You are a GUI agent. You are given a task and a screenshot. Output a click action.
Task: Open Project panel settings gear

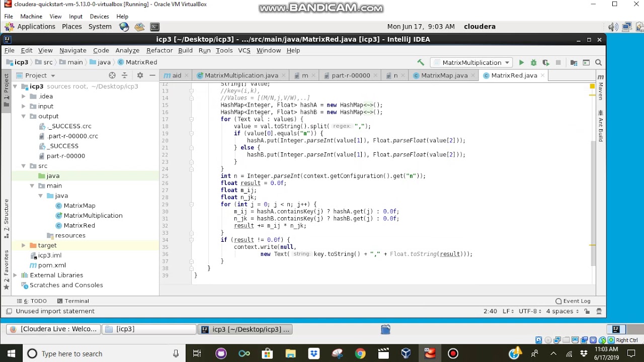click(140, 75)
